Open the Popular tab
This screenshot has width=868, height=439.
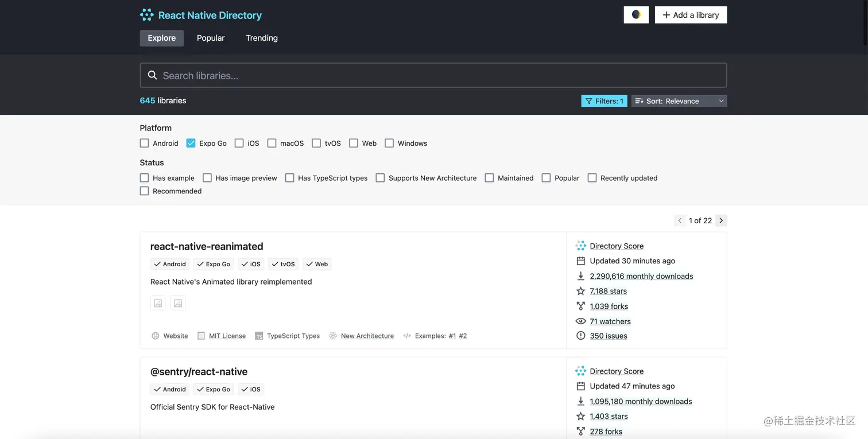click(211, 38)
